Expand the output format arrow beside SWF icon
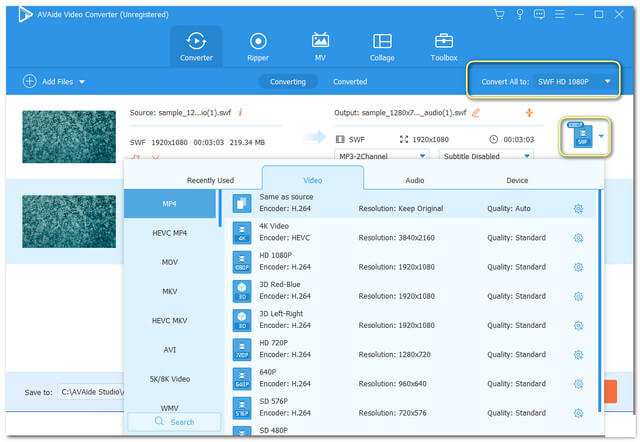The image size is (640, 442). click(601, 136)
